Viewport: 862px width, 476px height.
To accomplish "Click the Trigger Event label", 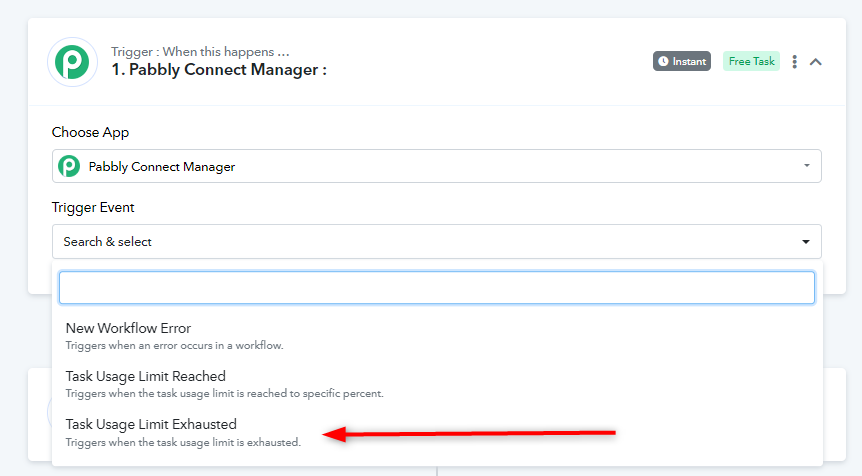I will 93,207.
